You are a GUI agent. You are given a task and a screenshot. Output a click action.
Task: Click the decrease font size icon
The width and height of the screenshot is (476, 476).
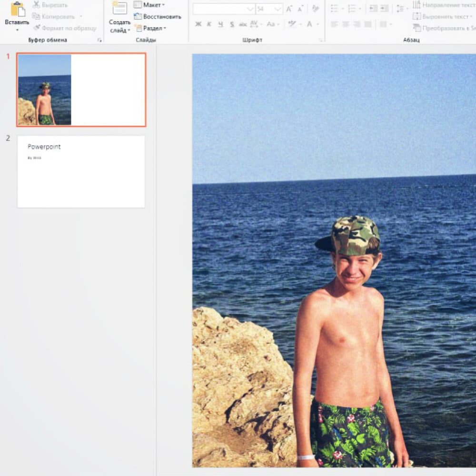click(x=300, y=9)
